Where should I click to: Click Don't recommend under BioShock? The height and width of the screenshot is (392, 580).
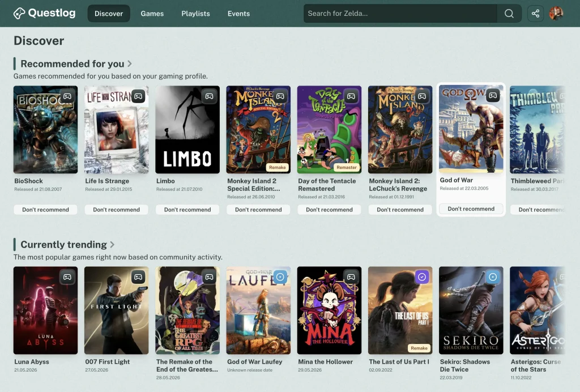(45, 210)
